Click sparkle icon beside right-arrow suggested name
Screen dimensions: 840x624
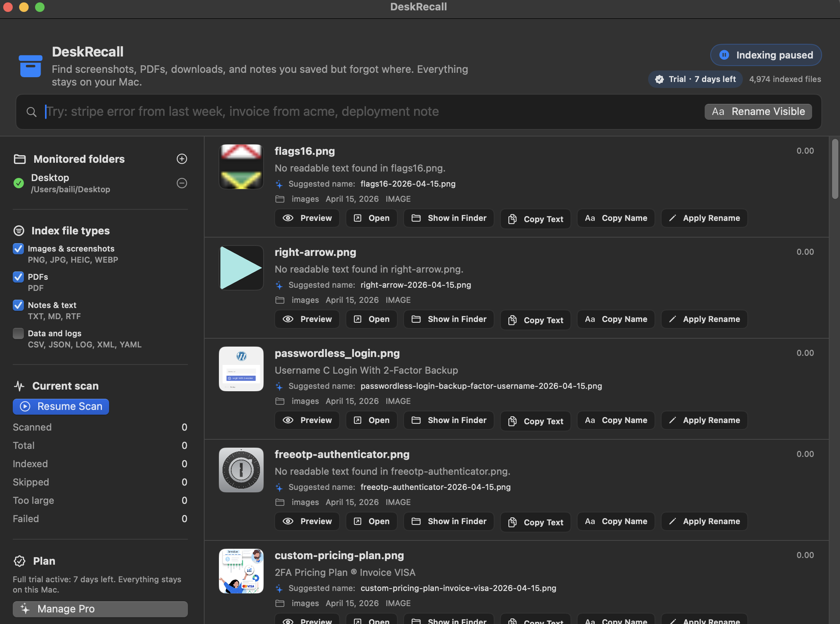pos(279,285)
